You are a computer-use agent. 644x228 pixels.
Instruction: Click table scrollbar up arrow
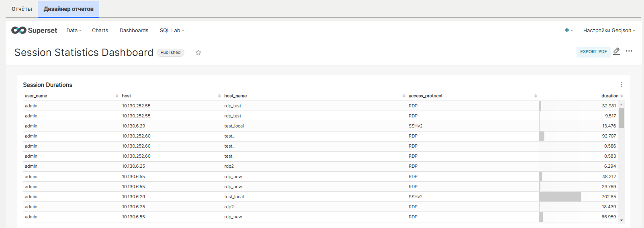(x=622, y=104)
